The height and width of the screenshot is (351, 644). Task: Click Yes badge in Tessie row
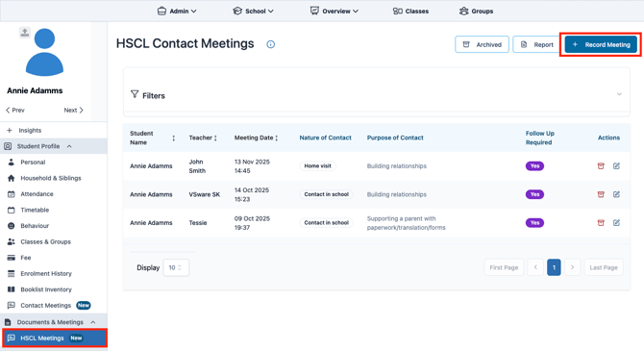pyautogui.click(x=534, y=223)
